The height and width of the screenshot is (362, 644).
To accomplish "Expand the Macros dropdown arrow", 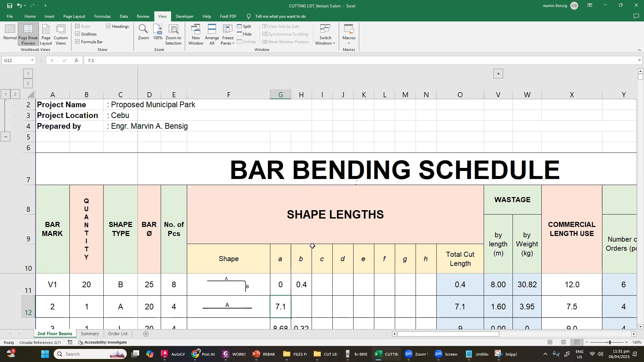I will (x=349, y=43).
